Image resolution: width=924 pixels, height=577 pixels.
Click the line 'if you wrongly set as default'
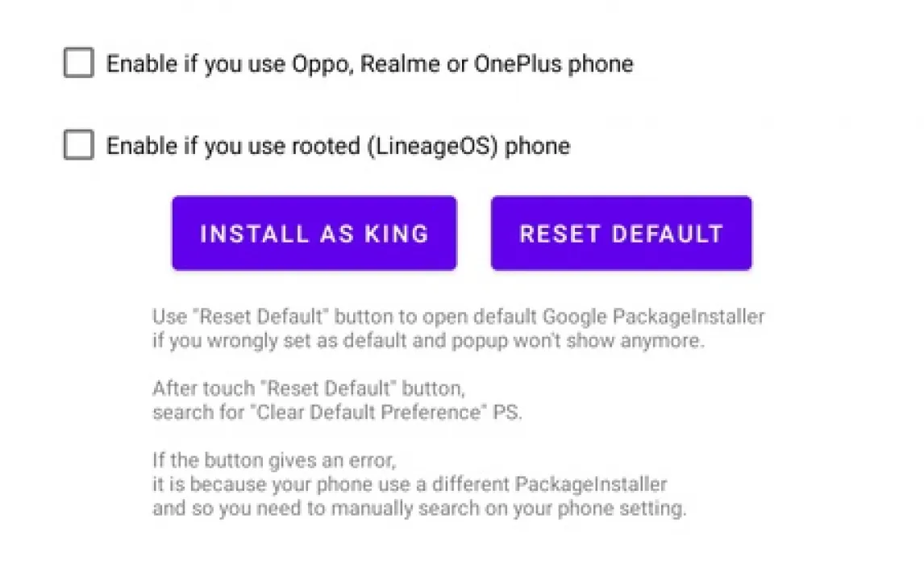pyautogui.click(x=428, y=340)
